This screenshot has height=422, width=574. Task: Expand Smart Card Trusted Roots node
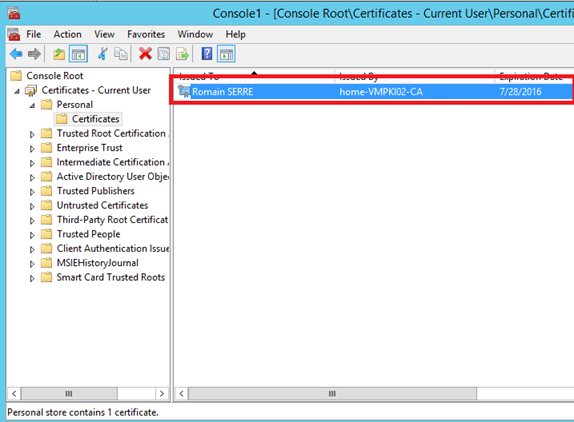pos(32,278)
